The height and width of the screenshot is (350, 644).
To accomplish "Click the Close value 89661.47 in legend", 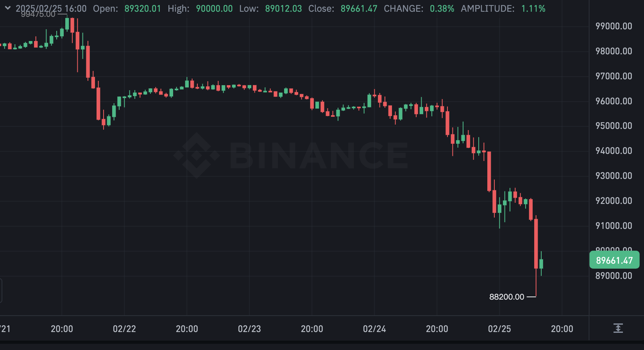I will (359, 9).
